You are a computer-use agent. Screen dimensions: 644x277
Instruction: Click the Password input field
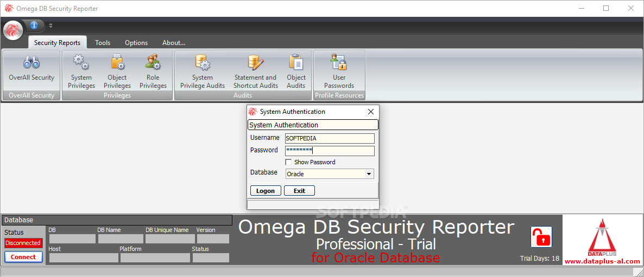(x=330, y=151)
